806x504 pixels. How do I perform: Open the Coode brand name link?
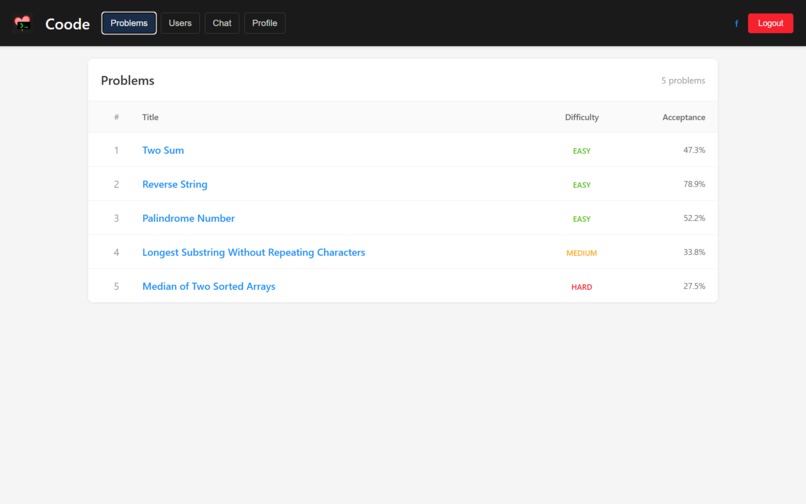(67, 24)
